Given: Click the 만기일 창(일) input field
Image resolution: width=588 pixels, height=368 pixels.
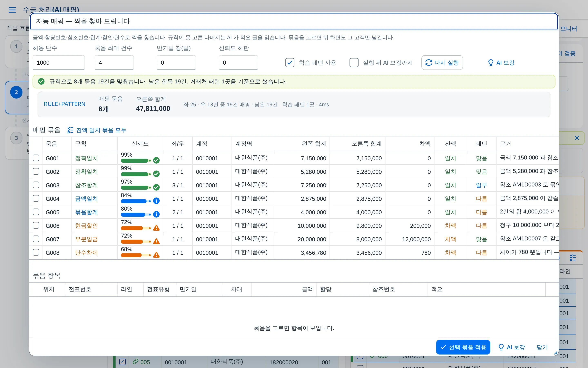Looking at the screenshot, I should click(176, 63).
